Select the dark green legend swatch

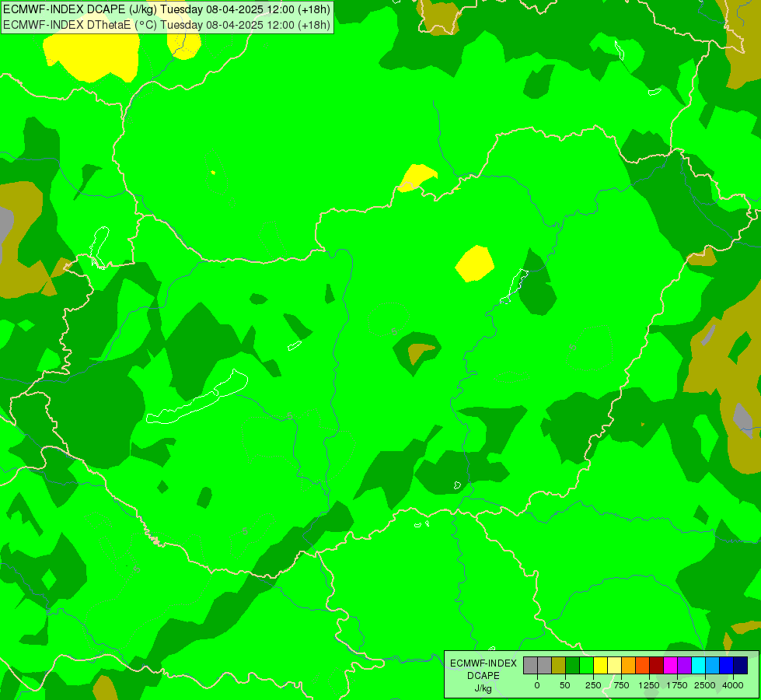pos(573,666)
